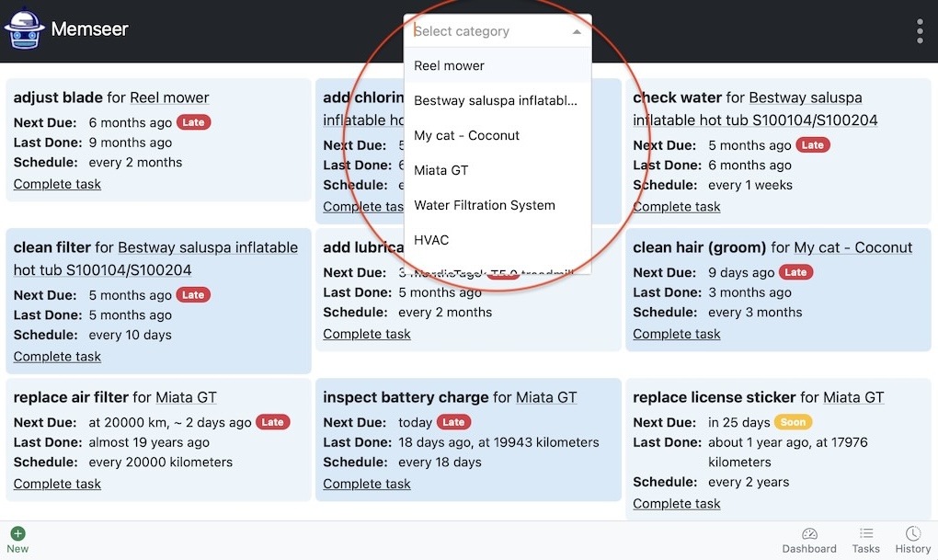Screen dimensions: 938x560
Task: Open the Dashboard gauge icon
Action: click(809, 534)
